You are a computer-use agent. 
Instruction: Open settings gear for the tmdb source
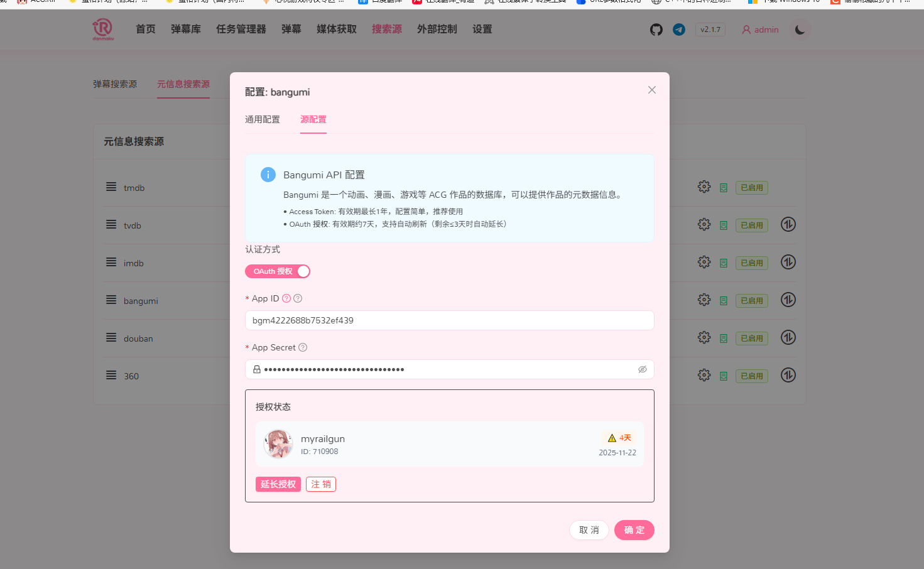point(704,187)
